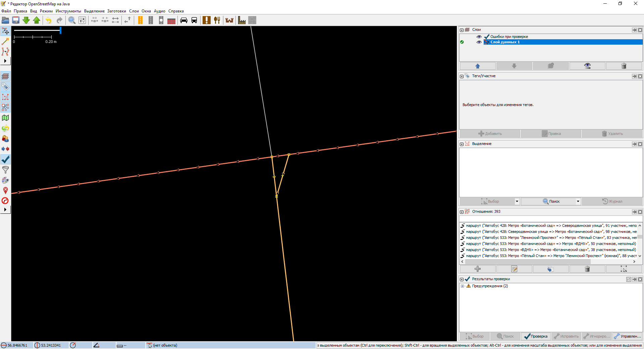644x349 pixels.
Task: Delete layer with the trash icon
Action: (x=624, y=66)
